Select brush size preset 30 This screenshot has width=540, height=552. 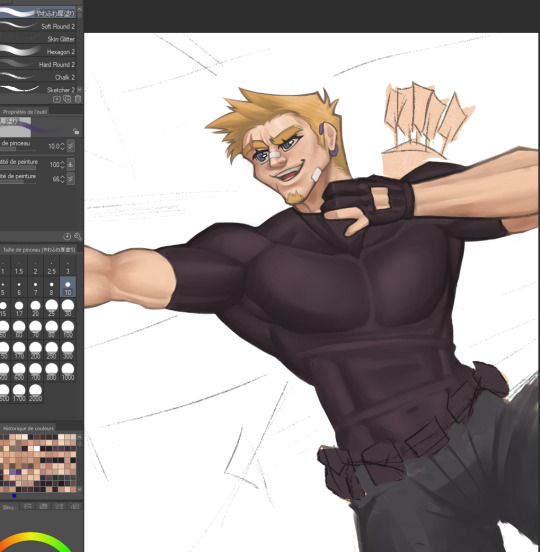68,308
